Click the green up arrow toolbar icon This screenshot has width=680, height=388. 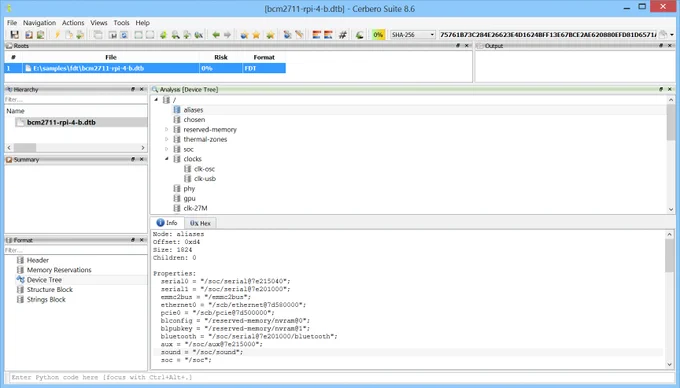(163, 35)
